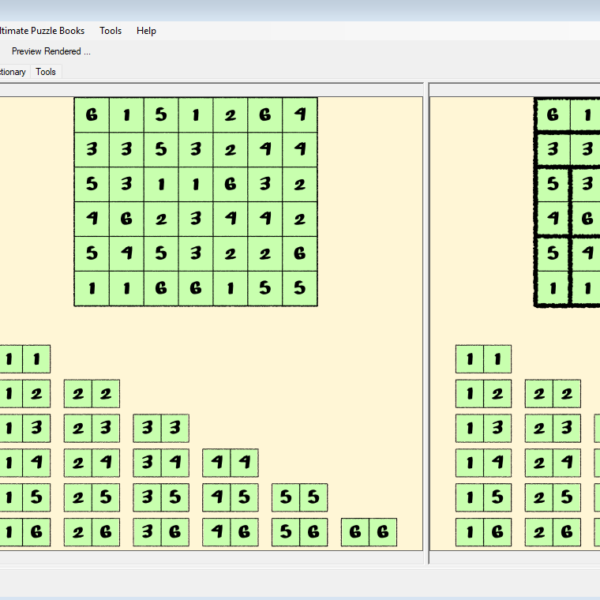Select the 2-2 domino in left panel
Screen dimensions: 600x600
tap(92, 393)
